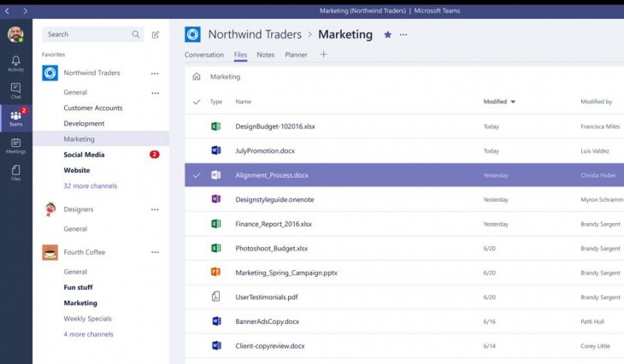
Task: Sort by the Name column
Action: coord(243,102)
